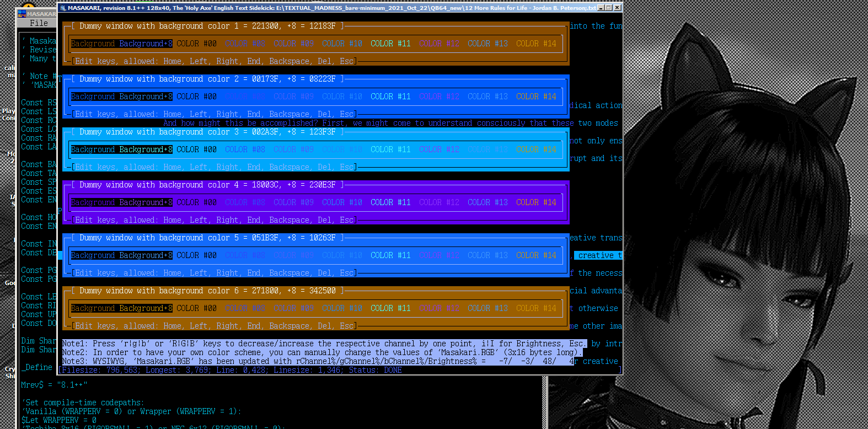Screen dimensions: 868x429
Task: Click 'Background' sample in dummy window 1
Action: click(x=93, y=44)
